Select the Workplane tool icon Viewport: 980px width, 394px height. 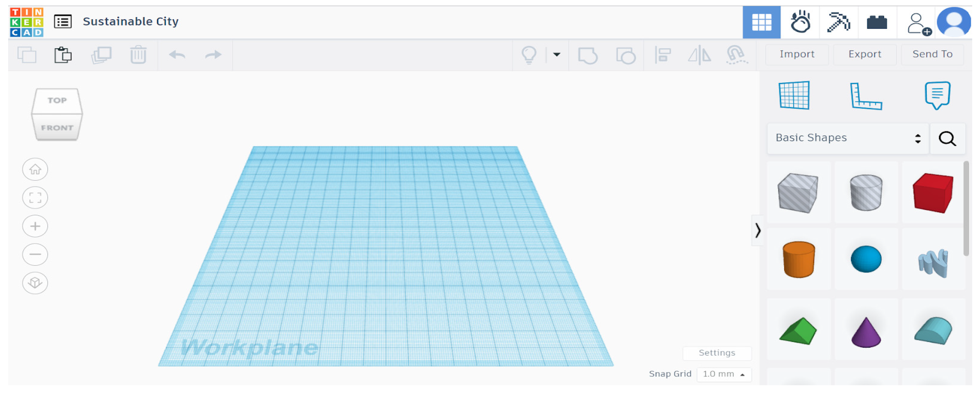pyautogui.click(x=794, y=95)
